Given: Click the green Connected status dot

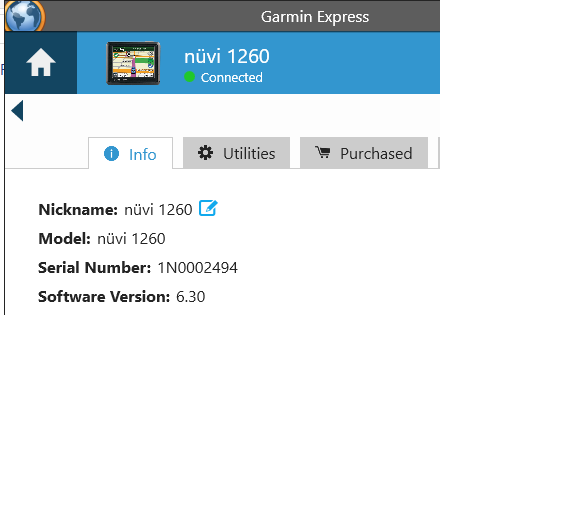Looking at the screenshot, I should pyautogui.click(x=189, y=77).
